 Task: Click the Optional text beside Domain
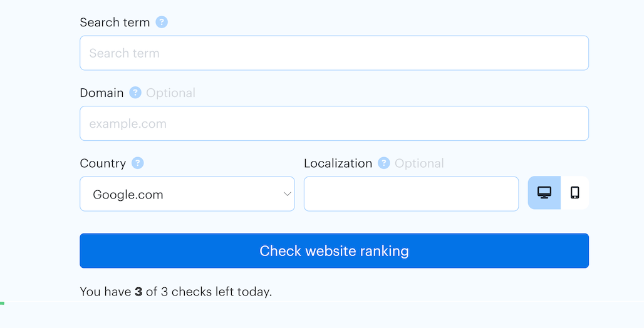(170, 93)
